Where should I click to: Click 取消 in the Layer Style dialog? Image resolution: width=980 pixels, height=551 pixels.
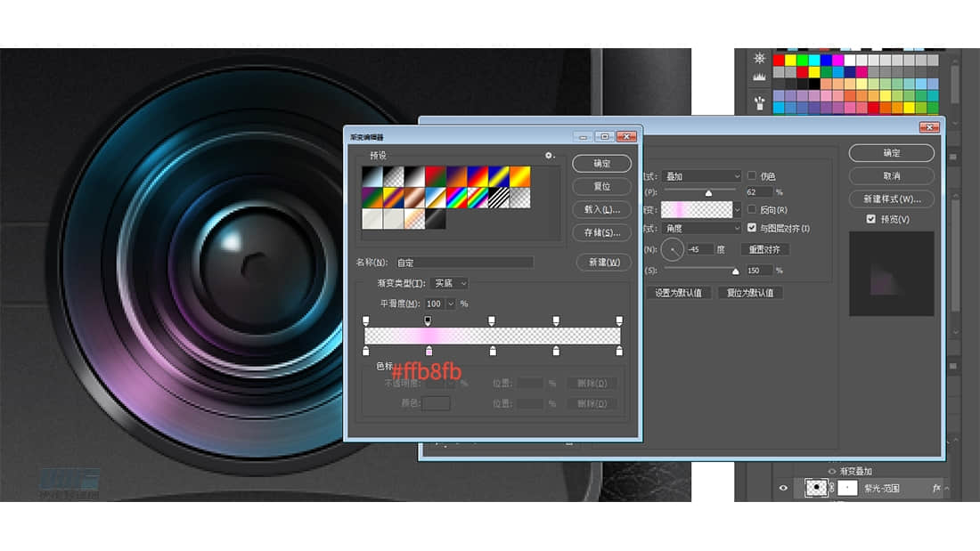(892, 175)
